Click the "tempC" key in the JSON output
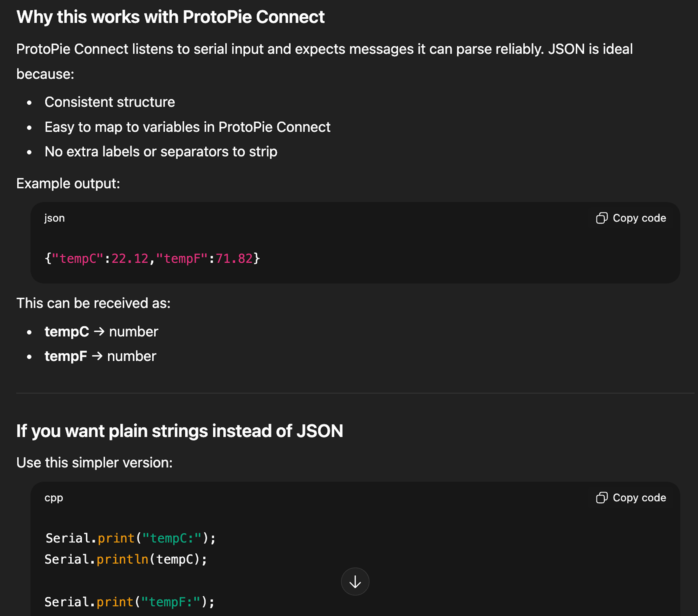Viewport: 698px width, 616px height. [78, 258]
